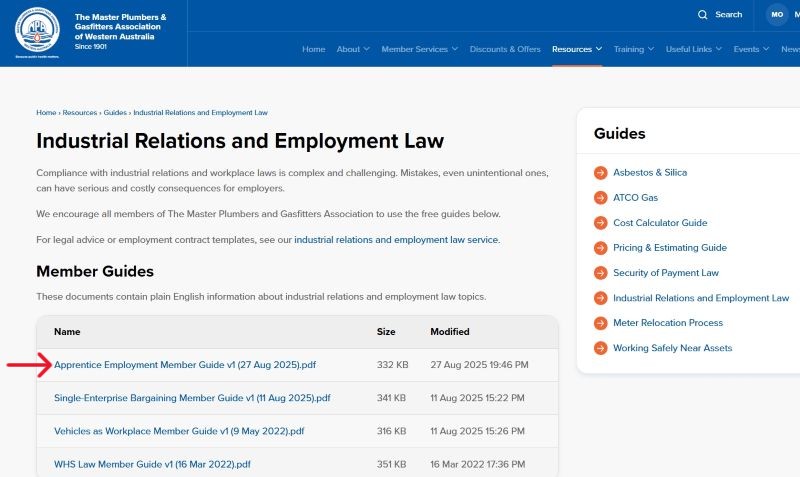Screen dimensions: 800x477
Task: Click arrow icon beside Security of Payment Law
Action: pos(601,272)
